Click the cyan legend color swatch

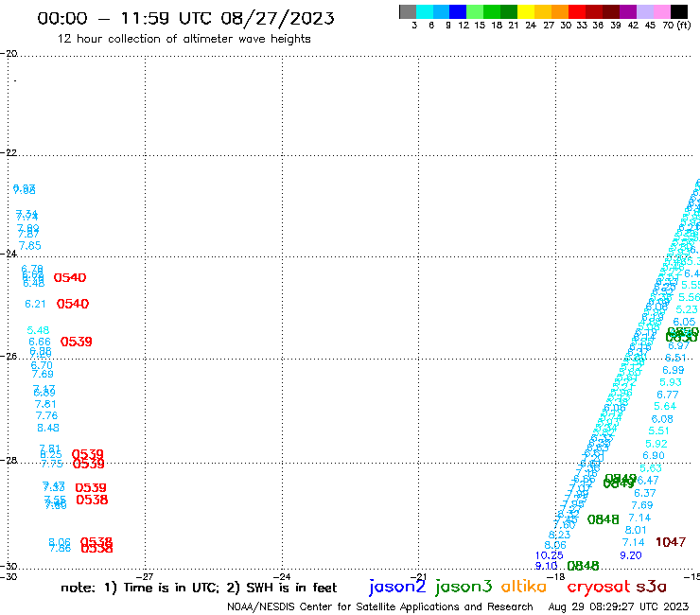point(425,11)
